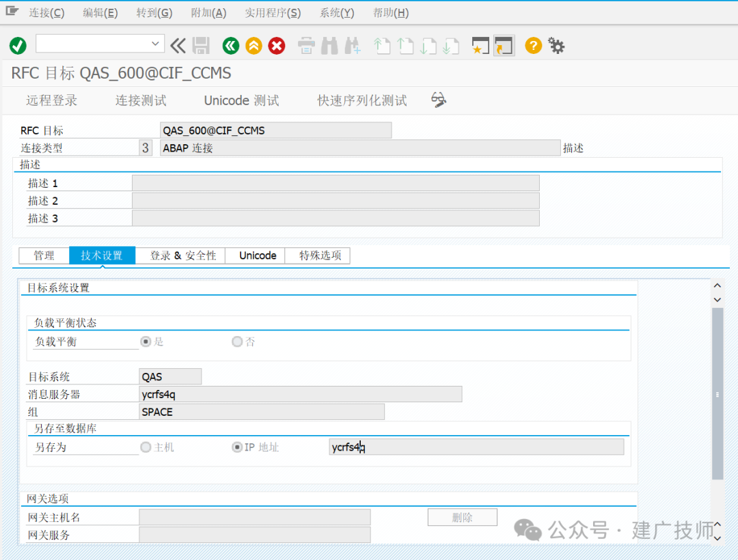Image resolution: width=738 pixels, height=560 pixels.
Task: Open the 附加(A) menu
Action: (208, 13)
